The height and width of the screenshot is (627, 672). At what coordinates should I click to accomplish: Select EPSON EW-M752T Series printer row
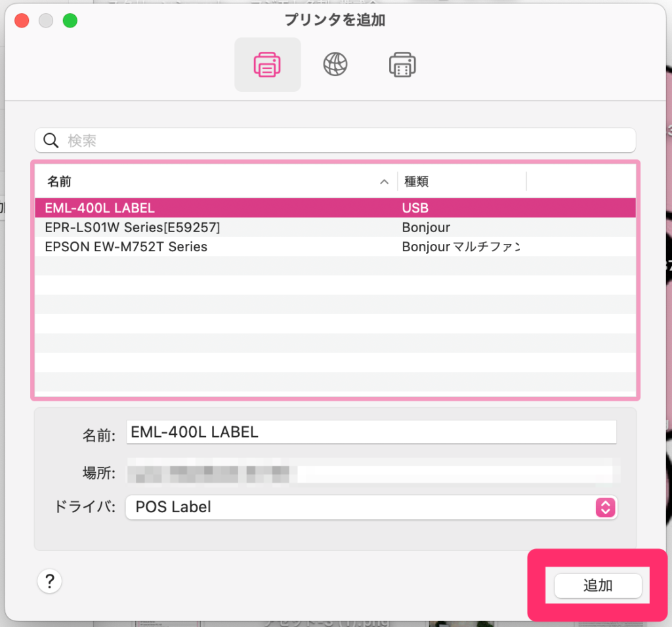335,247
